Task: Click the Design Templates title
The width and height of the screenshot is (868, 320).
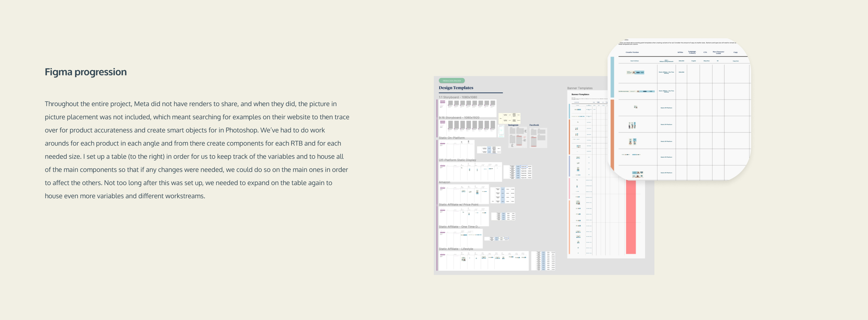Action: click(x=456, y=88)
